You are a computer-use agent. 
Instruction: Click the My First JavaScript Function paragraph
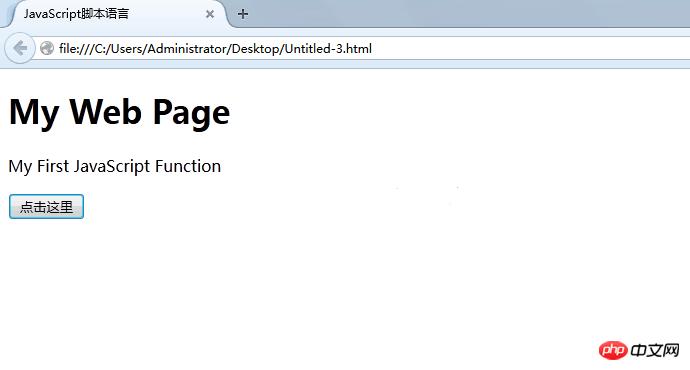point(115,166)
